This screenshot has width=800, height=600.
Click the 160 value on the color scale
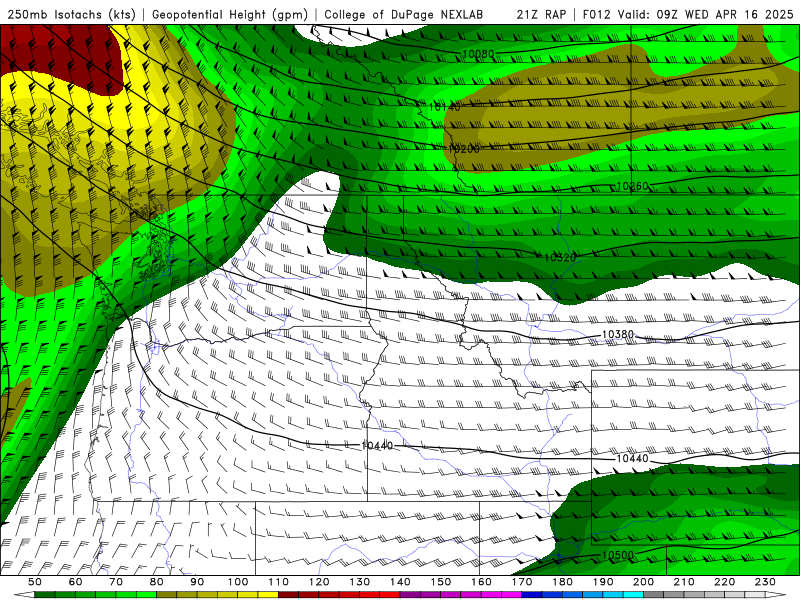[482, 582]
